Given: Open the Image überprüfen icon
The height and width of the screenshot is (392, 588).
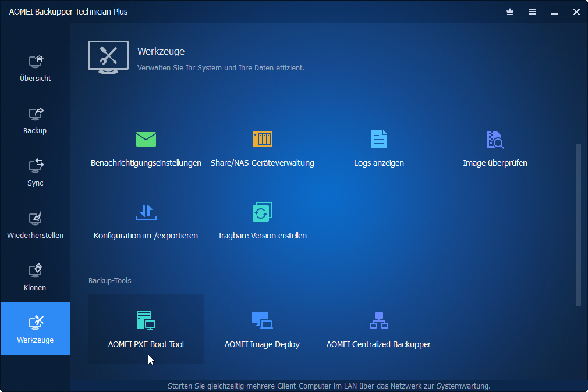Looking at the screenshot, I should [x=495, y=140].
